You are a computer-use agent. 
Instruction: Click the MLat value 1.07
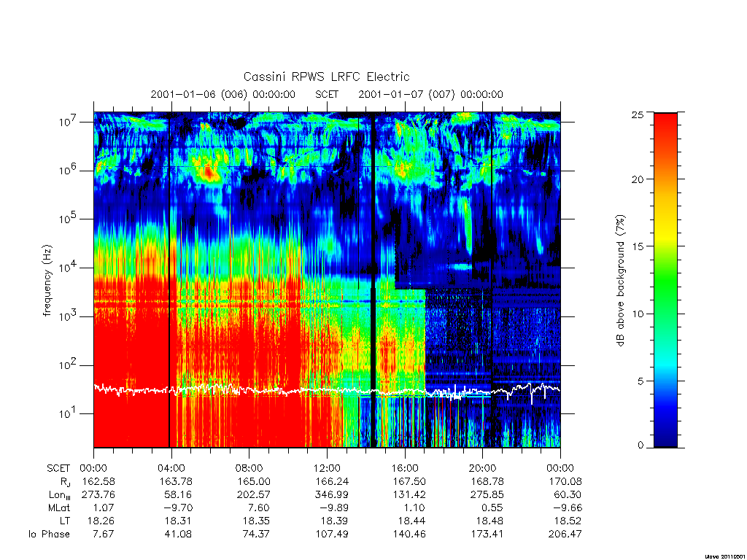click(104, 507)
